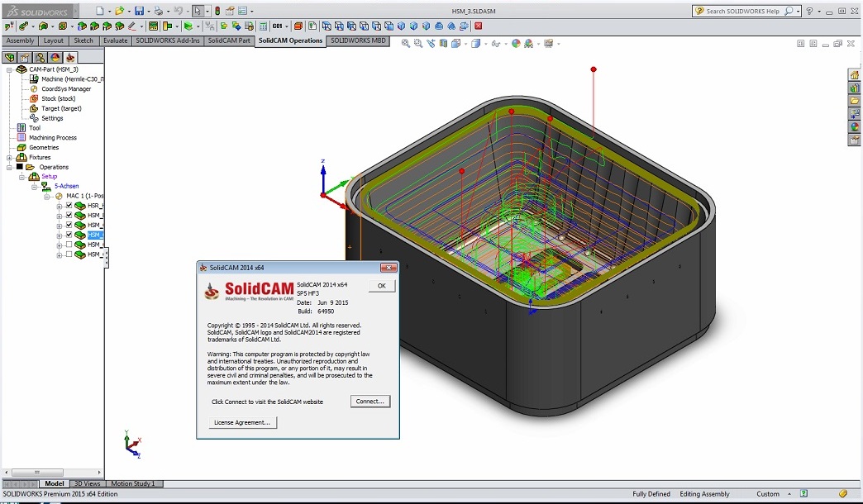This screenshot has height=504, width=863.
Task: Click the Section View icon
Action: click(444, 44)
